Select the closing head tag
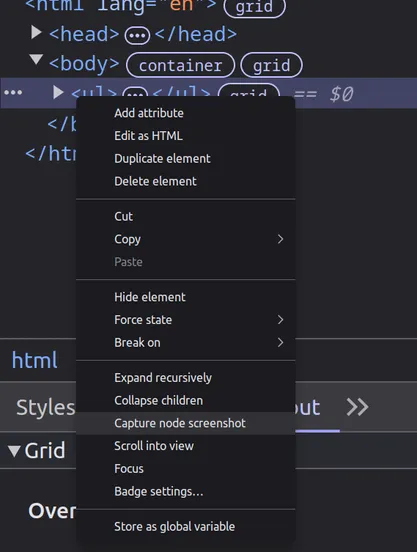The image size is (417, 552). coord(196,34)
